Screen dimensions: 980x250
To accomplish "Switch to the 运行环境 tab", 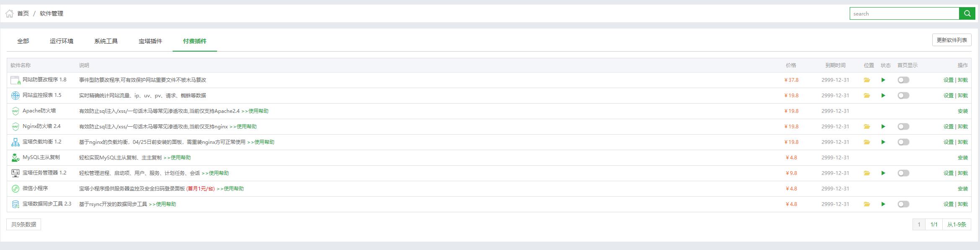I will click(62, 41).
